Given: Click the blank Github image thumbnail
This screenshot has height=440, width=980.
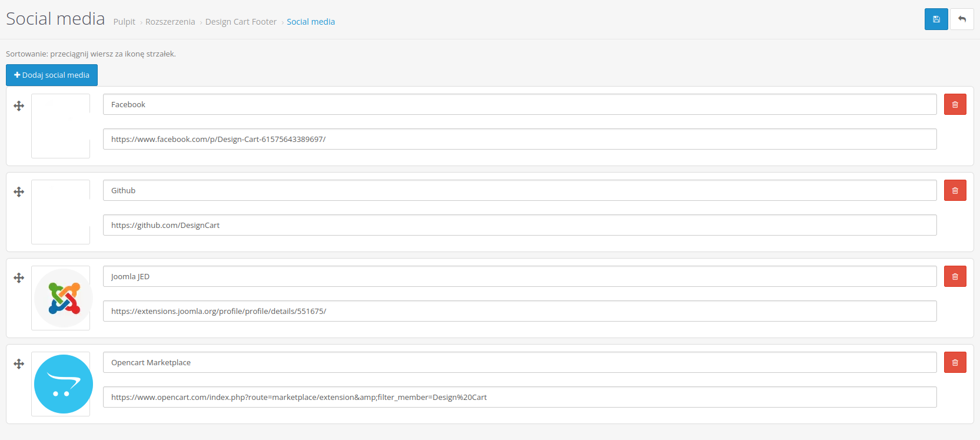Looking at the screenshot, I should (61, 212).
